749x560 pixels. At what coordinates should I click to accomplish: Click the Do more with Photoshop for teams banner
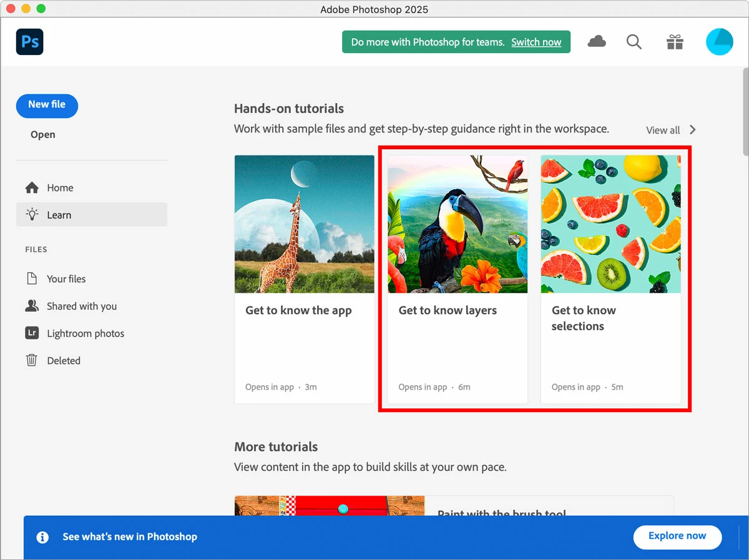[456, 42]
